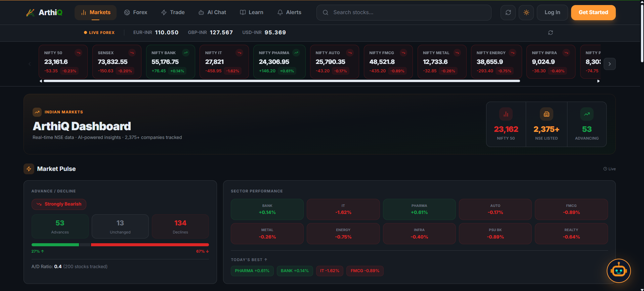This screenshot has height=291, width=644.
Task: Open the AUTO sector tile
Action: click(495, 209)
